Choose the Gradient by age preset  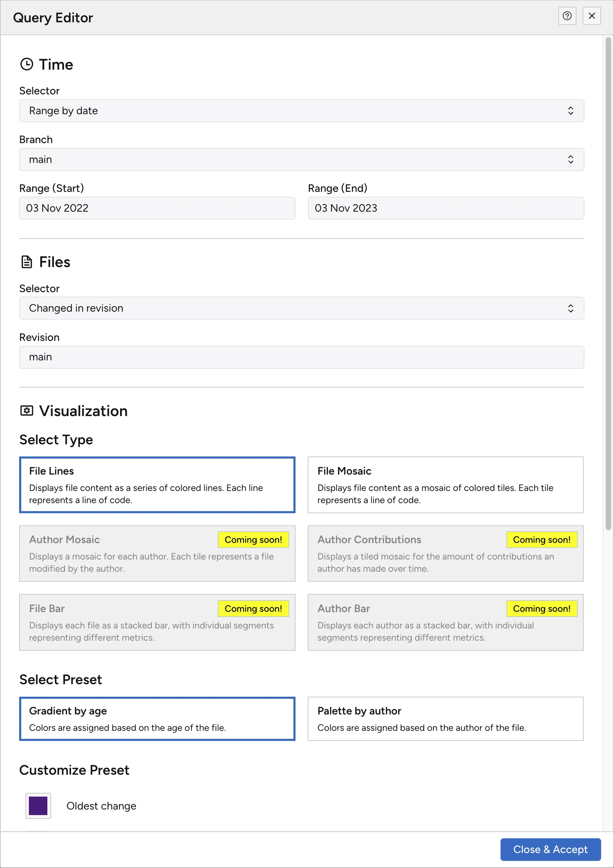157,719
